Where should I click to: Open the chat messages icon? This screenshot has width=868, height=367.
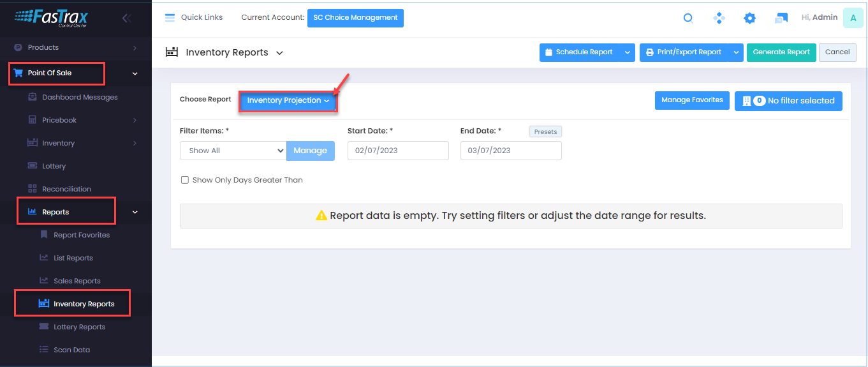coord(781,19)
